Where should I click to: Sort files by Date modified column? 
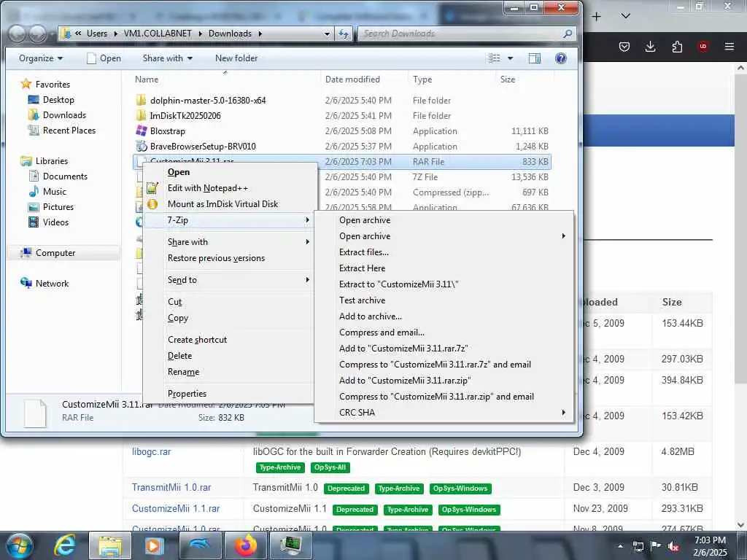352,79
